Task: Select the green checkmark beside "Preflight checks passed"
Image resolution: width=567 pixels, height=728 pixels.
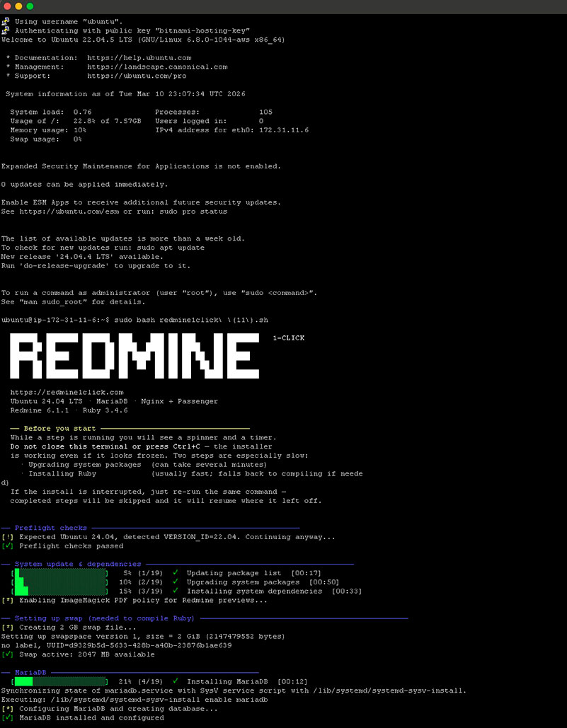Action: click(7, 545)
